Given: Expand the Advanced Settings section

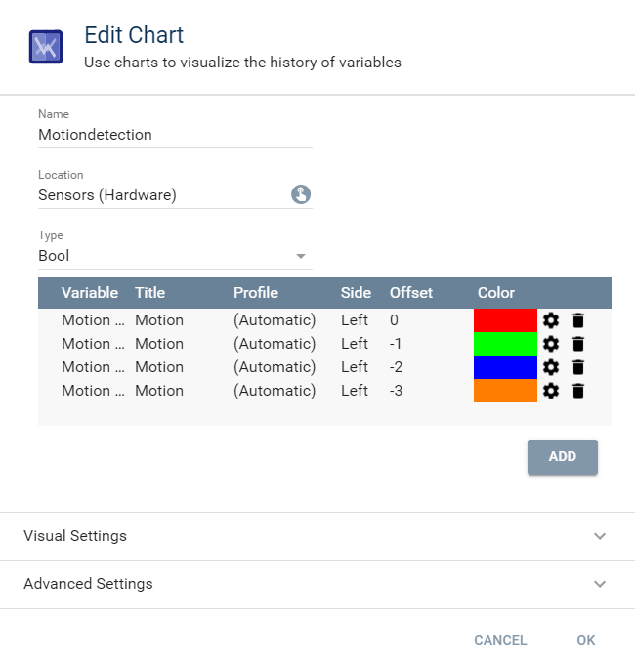Looking at the screenshot, I should coord(317,584).
